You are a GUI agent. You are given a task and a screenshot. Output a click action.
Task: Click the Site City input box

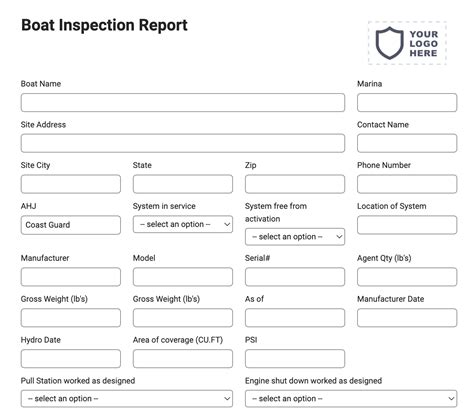(71, 184)
